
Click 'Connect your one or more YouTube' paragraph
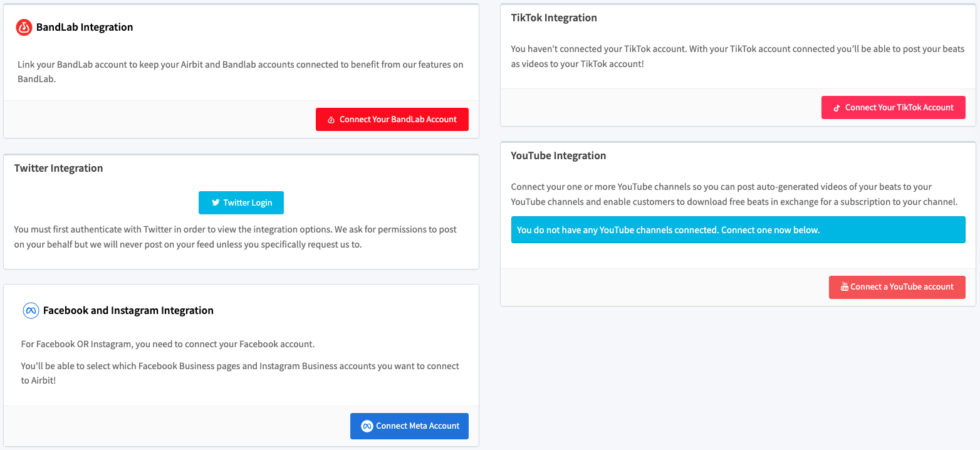pos(734,194)
